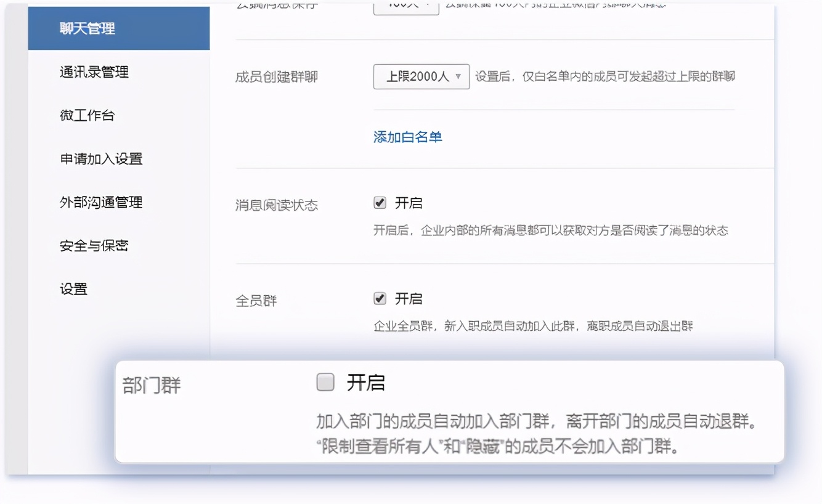This screenshot has width=822, height=504.
Task: Switch to 外部沟通管理
Action: tap(101, 202)
